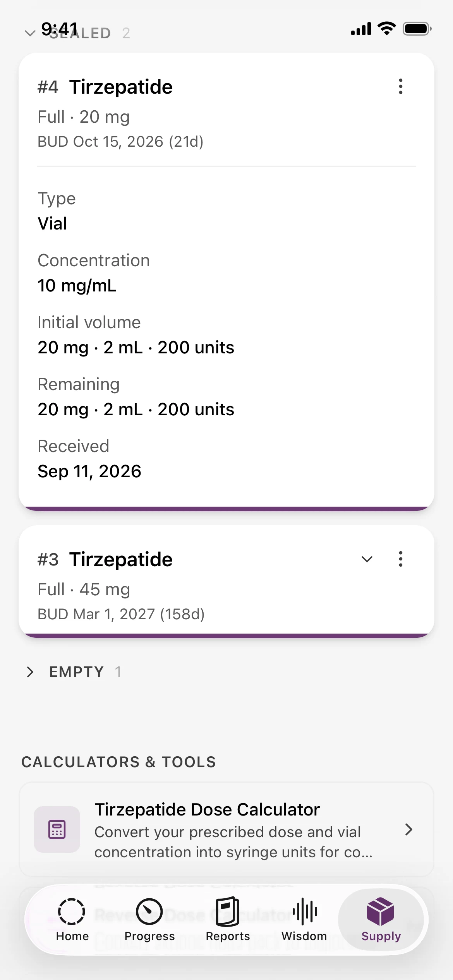The width and height of the screenshot is (453, 980).
Task: Tap the #4 Tirzepatide card header
Action: point(105,87)
